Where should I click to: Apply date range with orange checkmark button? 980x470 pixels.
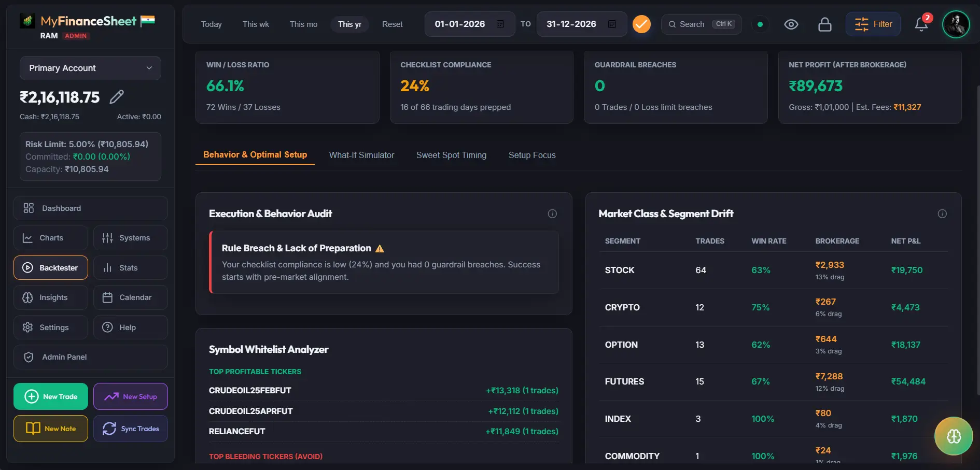tap(641, 24)
